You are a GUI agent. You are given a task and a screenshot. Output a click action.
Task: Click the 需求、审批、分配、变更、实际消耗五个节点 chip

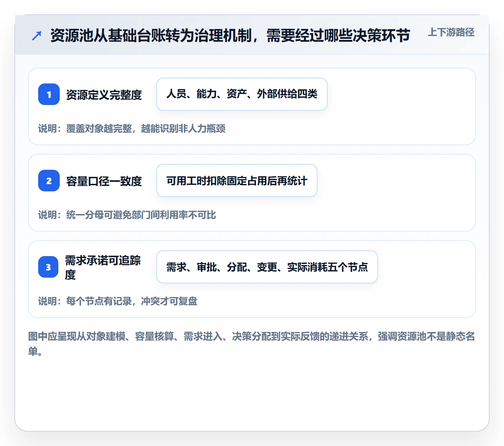(x=267, y=267)
